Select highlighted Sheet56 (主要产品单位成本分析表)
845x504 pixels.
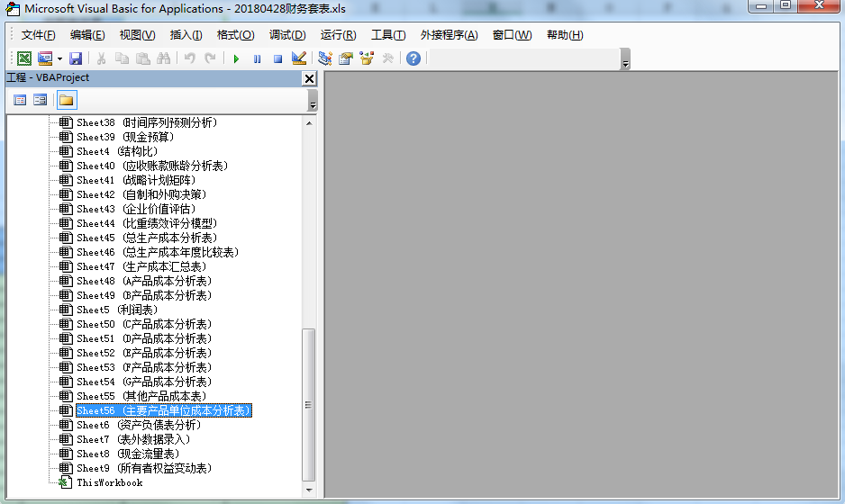coord(164,410)
